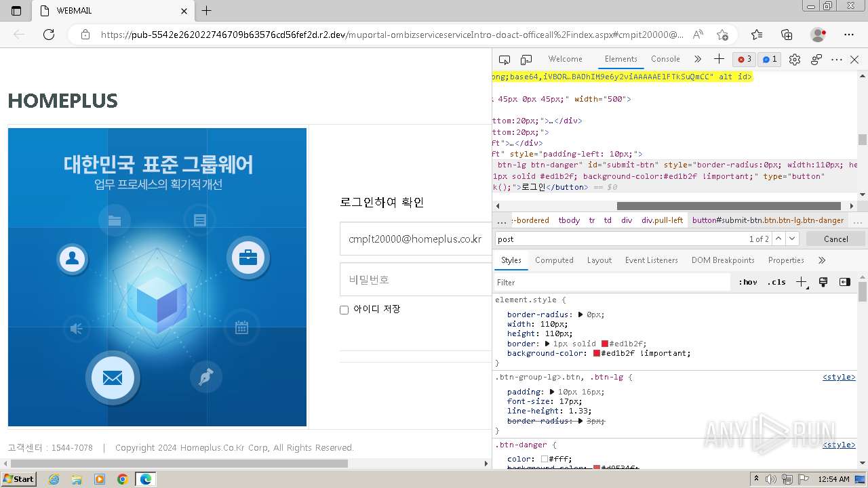Open the 1 issue counter
Viewport: 868px width, 488px height.
[770, 60]
